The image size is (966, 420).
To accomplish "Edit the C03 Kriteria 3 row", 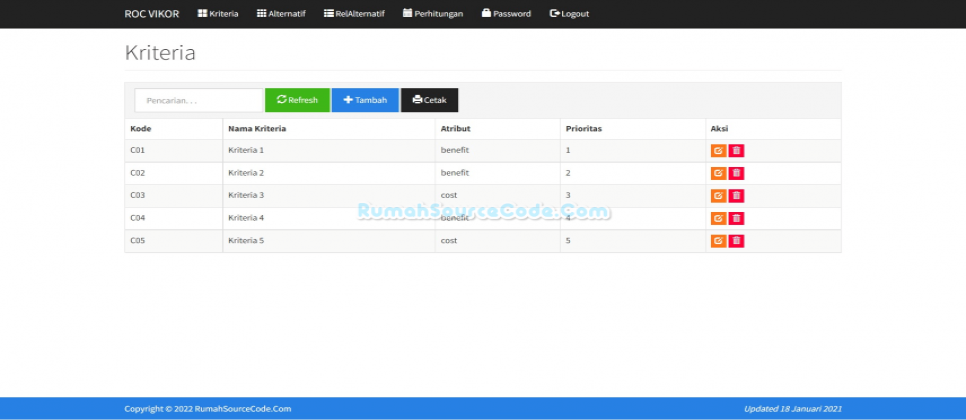I will [x=718, y=196].
